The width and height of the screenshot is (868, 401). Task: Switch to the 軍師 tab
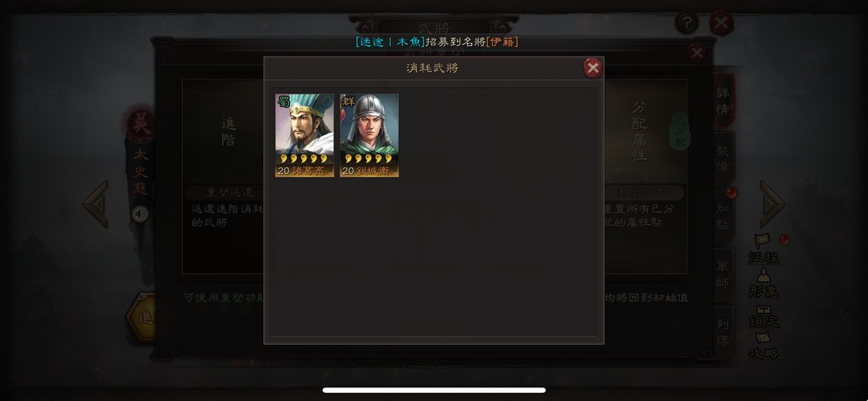[x=723, y=275]
